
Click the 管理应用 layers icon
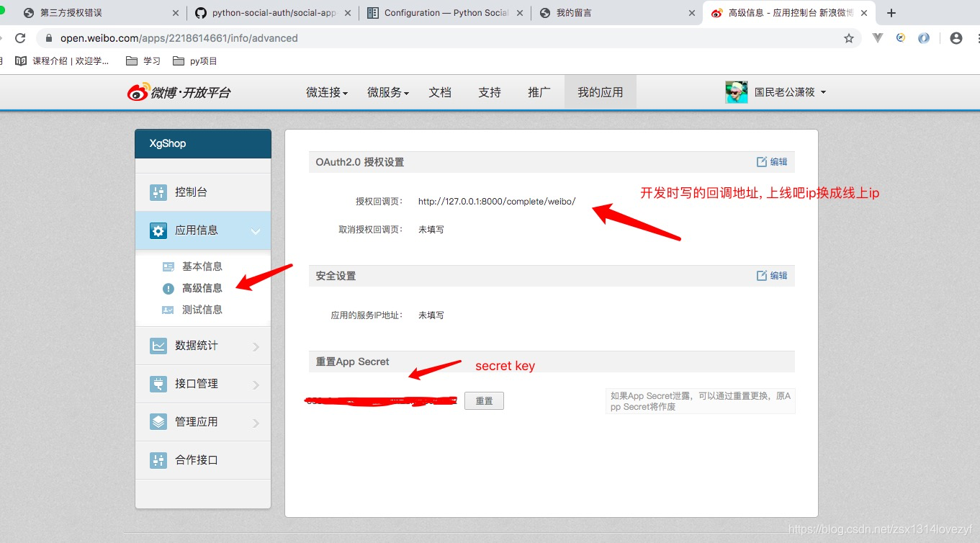point(158,422)
